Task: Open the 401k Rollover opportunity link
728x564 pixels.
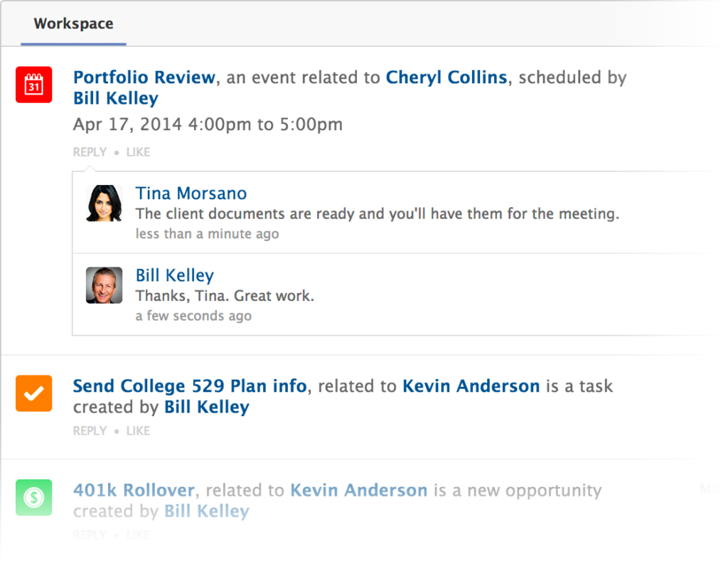Action: click(134, 489)
